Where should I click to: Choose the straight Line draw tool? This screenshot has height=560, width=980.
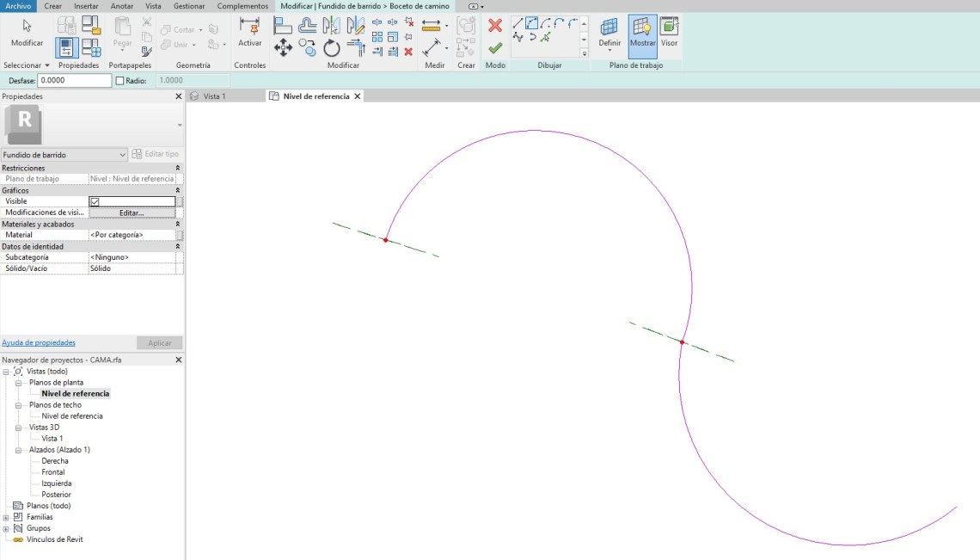(x=518, y=23)
